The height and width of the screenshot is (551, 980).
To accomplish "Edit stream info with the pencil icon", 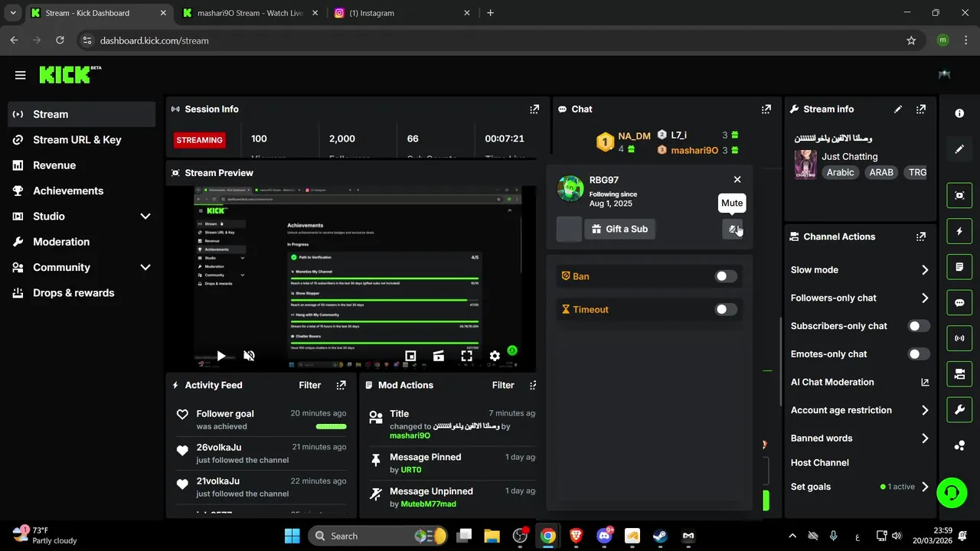I will tap(898, 109).
